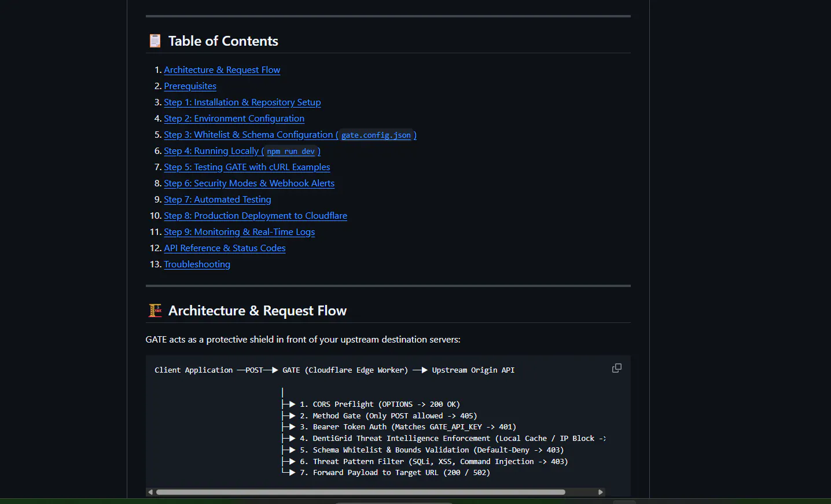The image size is (831, 504).
Task: Go to Step 2: Environment Configuration
Action: (234, 118)
